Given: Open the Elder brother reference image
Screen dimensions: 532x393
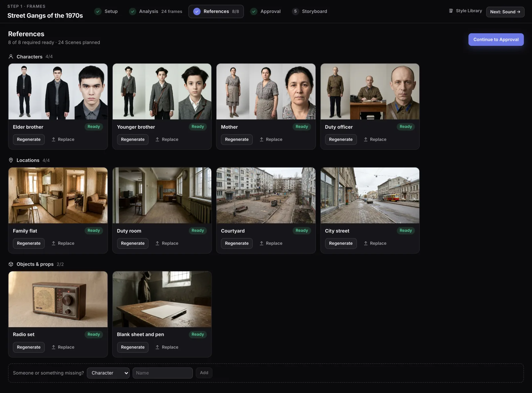Looking at the screenshot, I should 58,91.
